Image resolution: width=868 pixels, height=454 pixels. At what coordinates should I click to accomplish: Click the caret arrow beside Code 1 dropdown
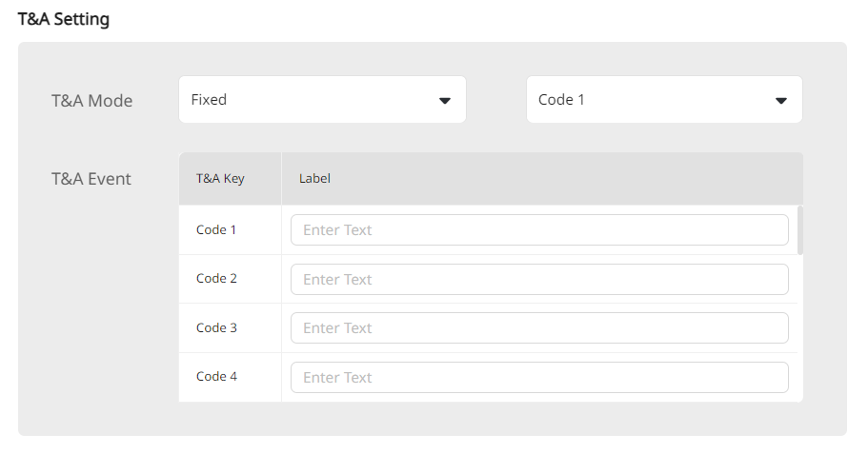781,101
